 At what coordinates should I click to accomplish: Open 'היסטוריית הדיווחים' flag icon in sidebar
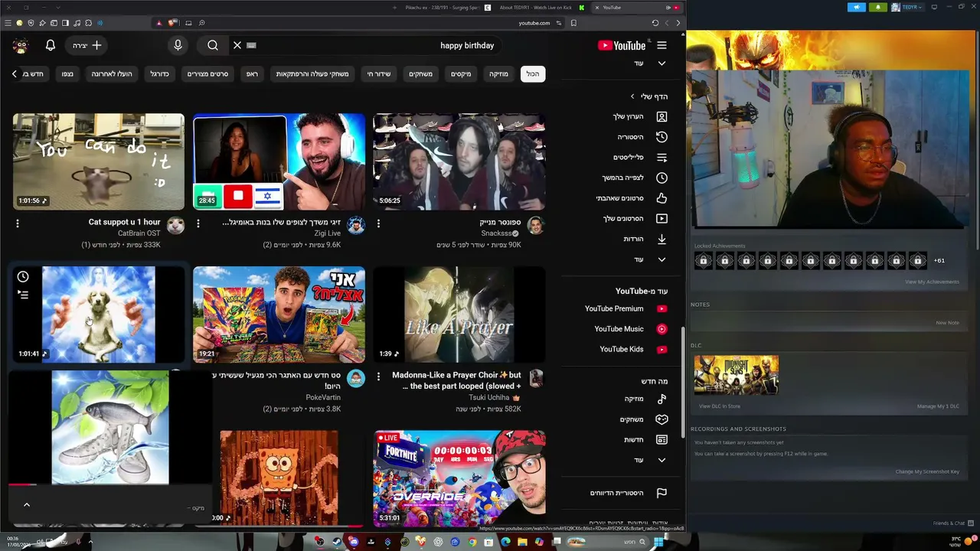[x=661, y=493]
